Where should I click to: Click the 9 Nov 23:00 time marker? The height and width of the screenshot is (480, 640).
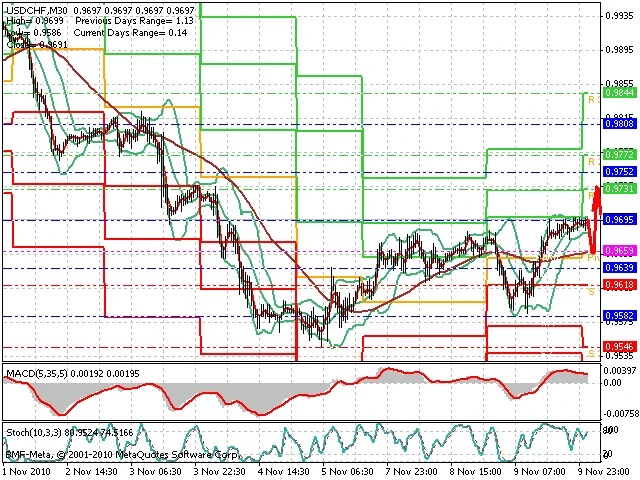603,471
